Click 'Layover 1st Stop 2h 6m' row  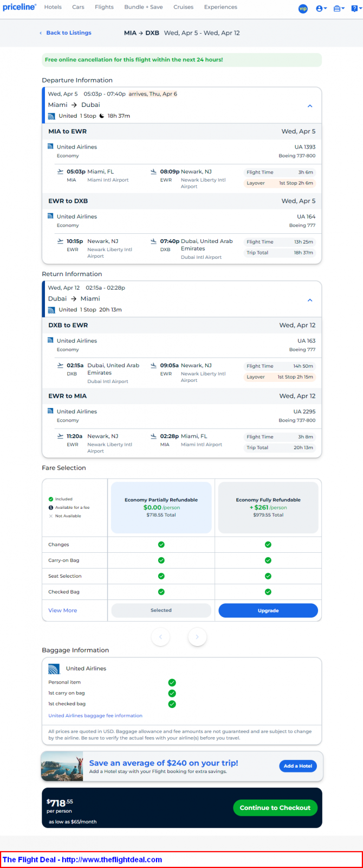(x=280, y=183)
